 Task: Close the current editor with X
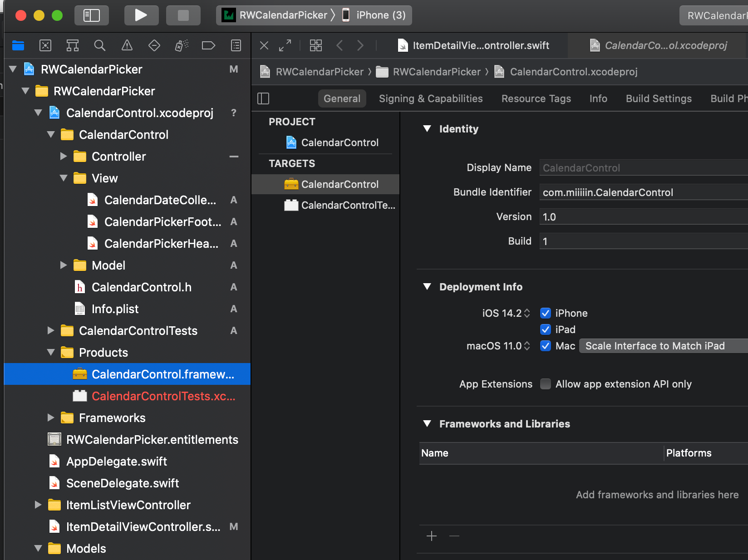pos(264,45)
